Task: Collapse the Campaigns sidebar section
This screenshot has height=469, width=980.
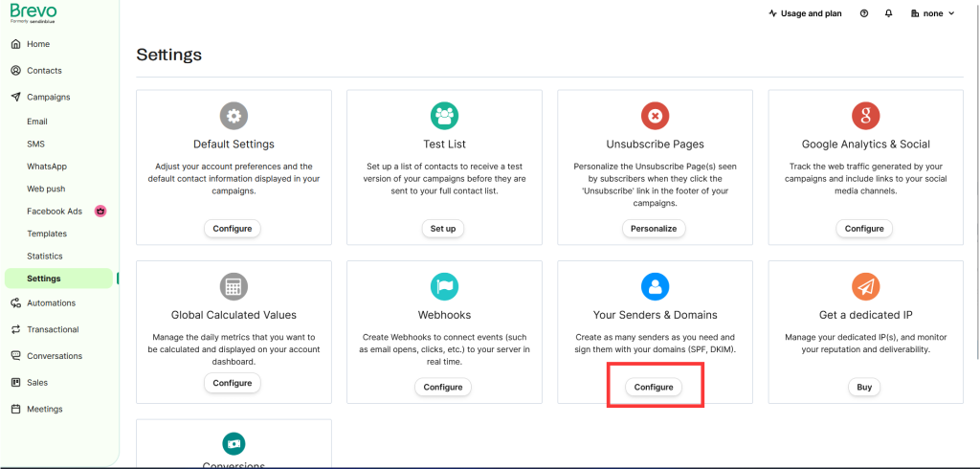Action: click(x=48, y=97)
